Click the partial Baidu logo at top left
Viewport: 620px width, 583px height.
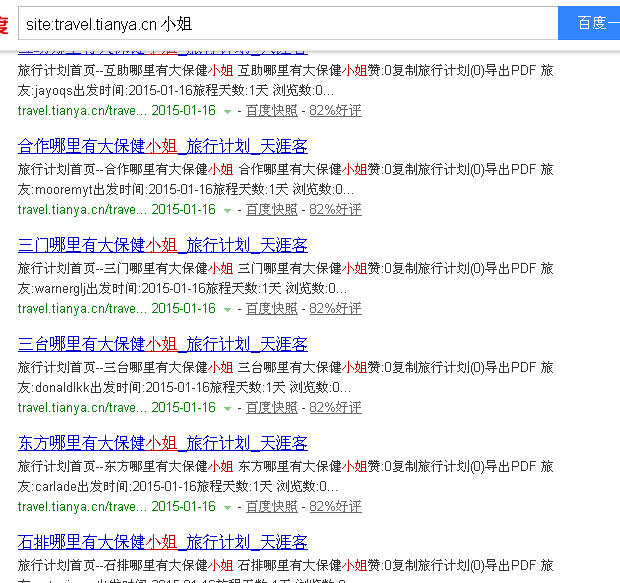(x=4, y=23)
